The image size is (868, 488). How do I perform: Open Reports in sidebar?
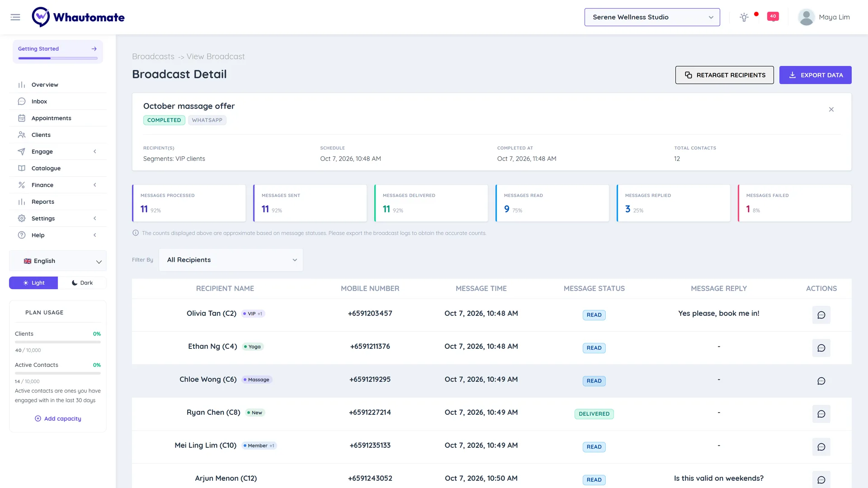tap(58, 202)
